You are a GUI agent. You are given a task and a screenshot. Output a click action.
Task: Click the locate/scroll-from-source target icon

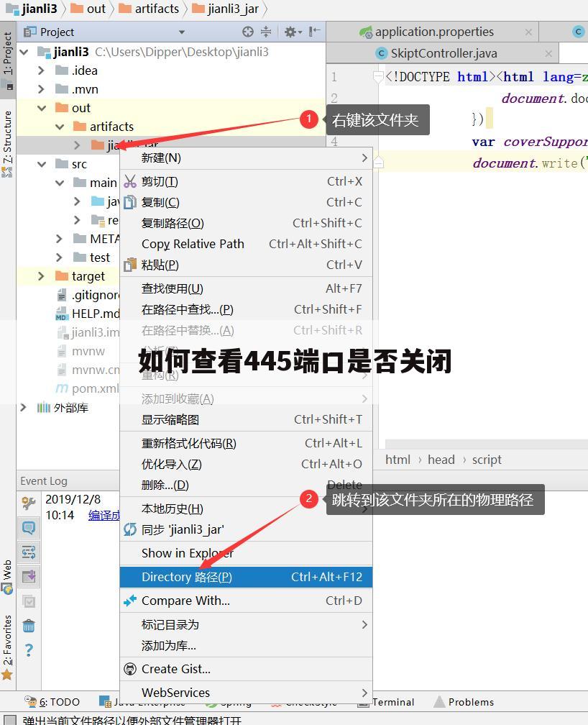pos(248,32)
